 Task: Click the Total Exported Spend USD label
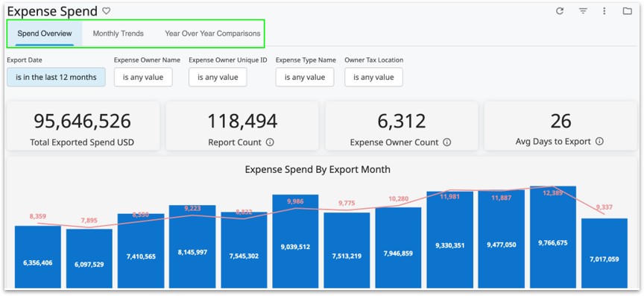82,142
